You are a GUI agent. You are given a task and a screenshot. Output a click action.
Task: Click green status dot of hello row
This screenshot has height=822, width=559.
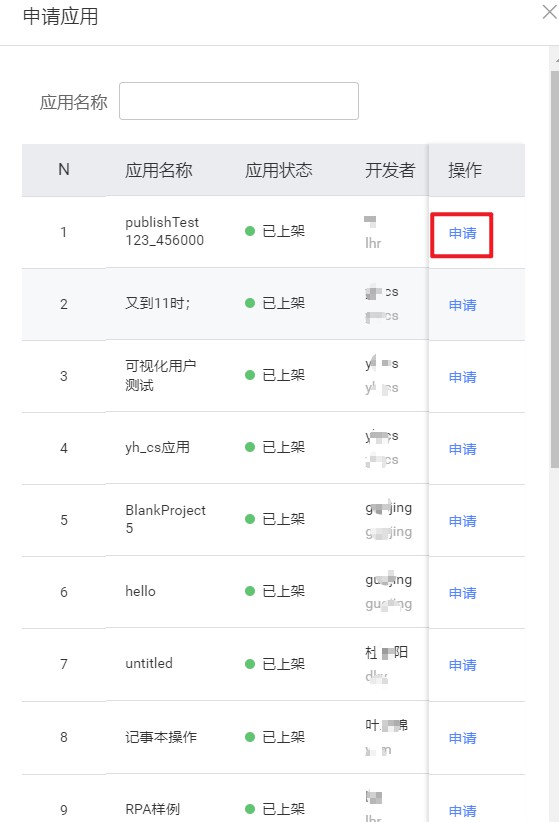click(250, 591)
